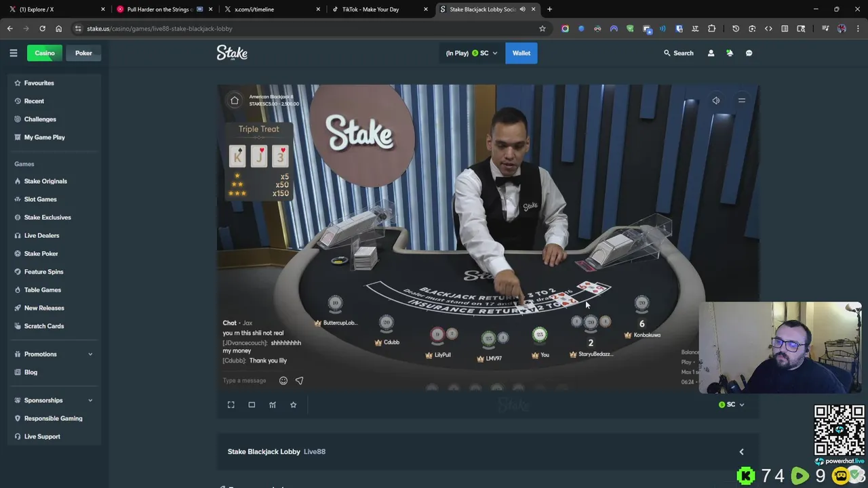This screenshot has width=868, height=488.
Task: Mute the Stake Blackjack tab audio icon
Action: (522, 9)
